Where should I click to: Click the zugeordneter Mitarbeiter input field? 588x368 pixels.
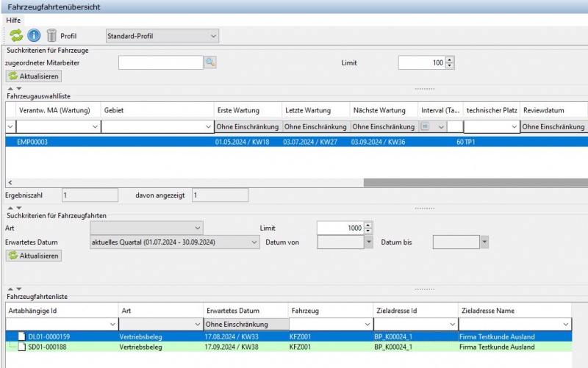(160, 62)
